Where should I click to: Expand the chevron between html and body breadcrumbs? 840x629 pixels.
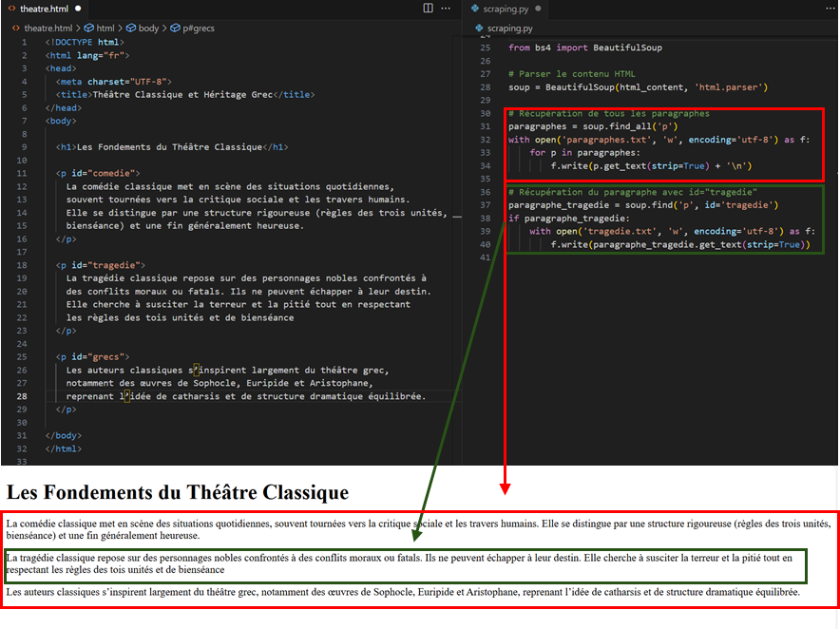tap(120, 28)
